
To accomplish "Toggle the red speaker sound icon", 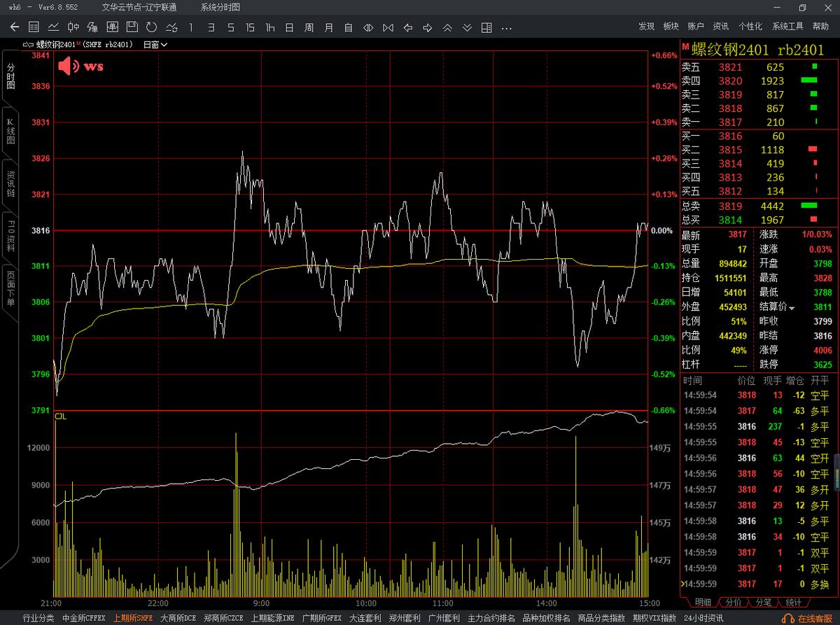I will tap(69, 66).
